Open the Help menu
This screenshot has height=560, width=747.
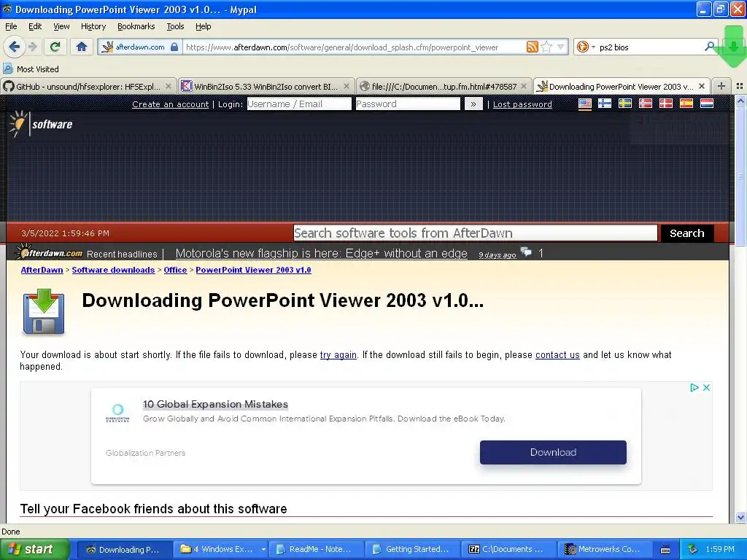[203, 26]
